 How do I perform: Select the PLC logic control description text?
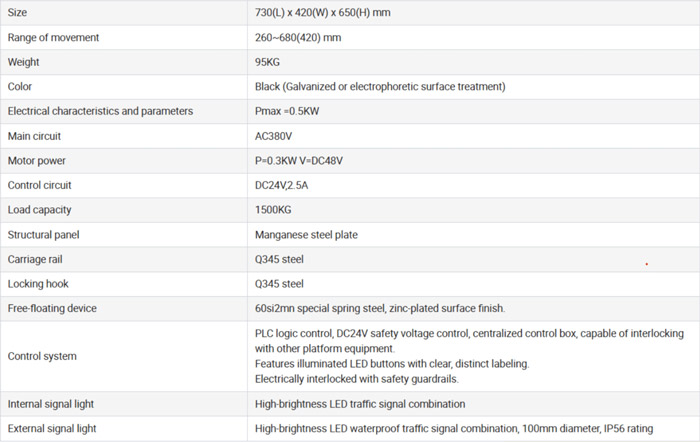(x=469, y=356)
